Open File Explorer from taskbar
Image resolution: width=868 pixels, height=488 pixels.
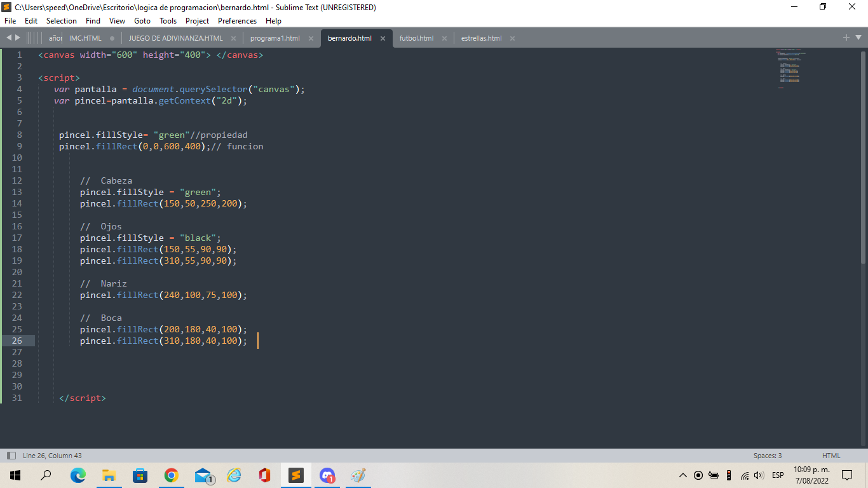coord(109,475)
